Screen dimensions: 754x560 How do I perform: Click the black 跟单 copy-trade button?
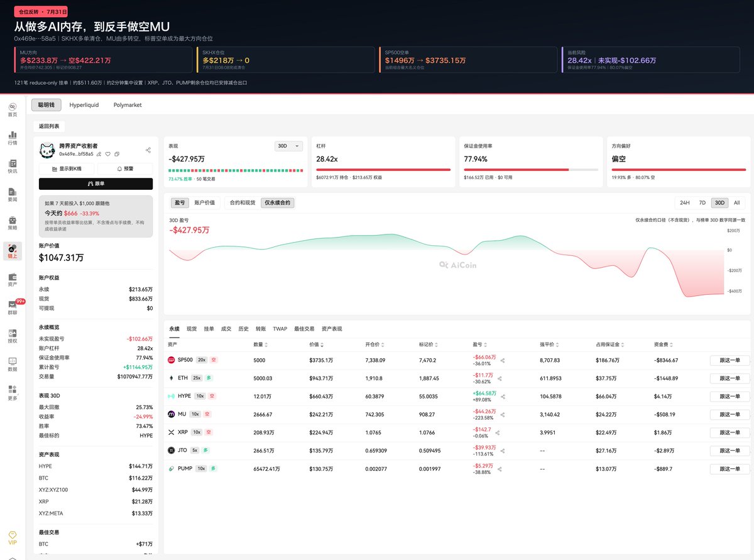[x=96, y=184]
